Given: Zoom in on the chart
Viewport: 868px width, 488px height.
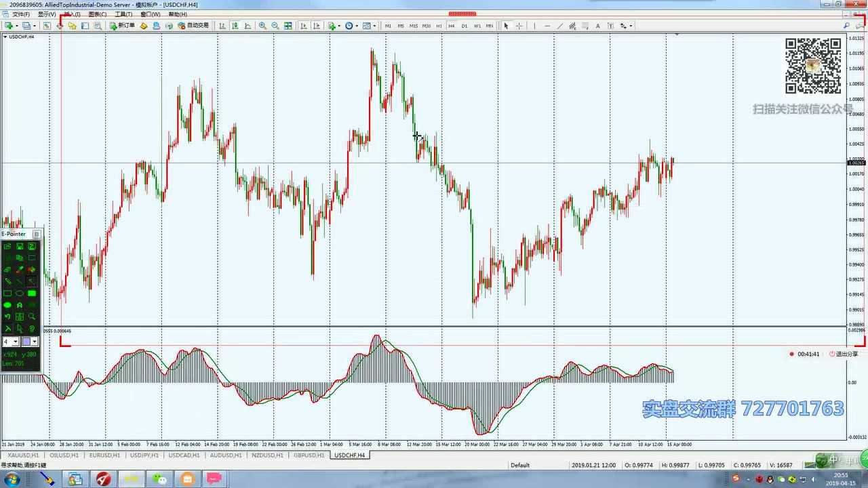Looking at the screenshot, I should pyautogui.click(x=262, y=26).
